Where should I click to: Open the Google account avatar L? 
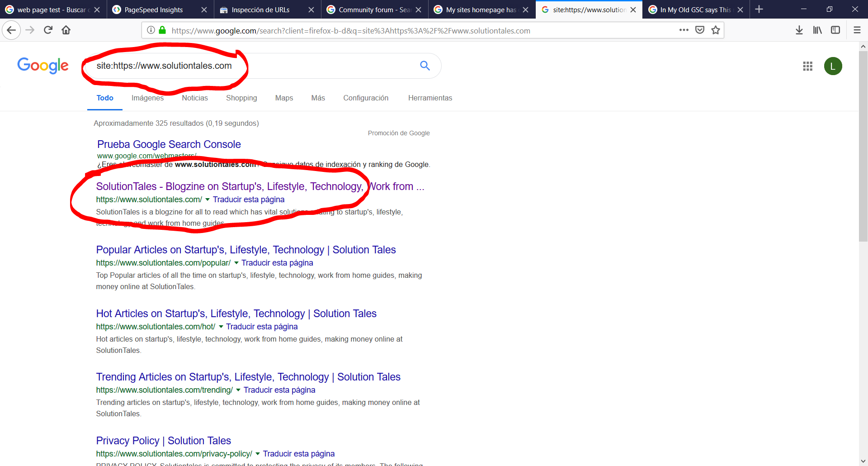[833, 67]
